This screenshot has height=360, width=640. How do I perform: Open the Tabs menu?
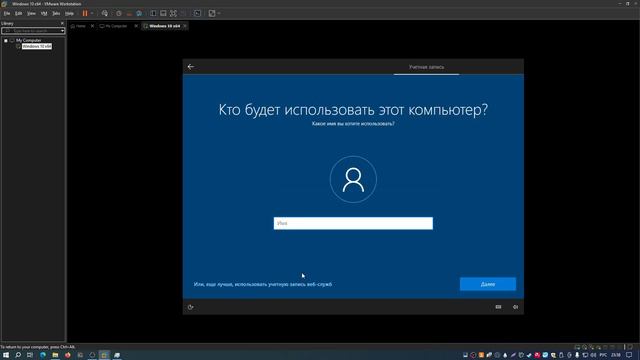(56, 13)
